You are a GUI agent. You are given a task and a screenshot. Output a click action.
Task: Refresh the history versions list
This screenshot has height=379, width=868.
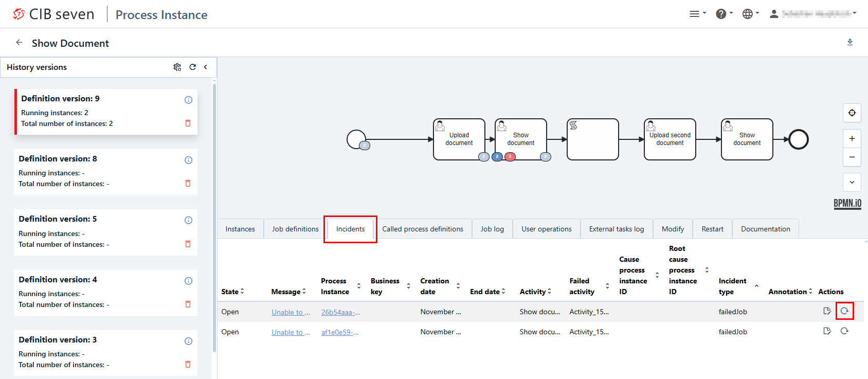pyautogui.click(x=192, y=67)
